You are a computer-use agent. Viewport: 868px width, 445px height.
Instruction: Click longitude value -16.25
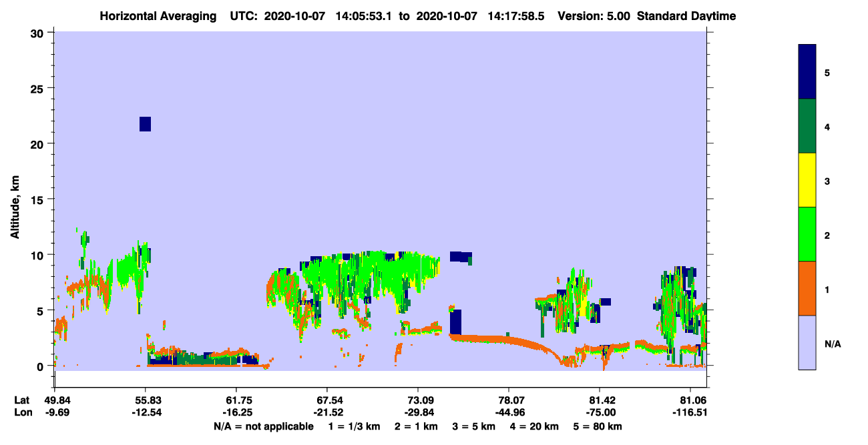236,412
